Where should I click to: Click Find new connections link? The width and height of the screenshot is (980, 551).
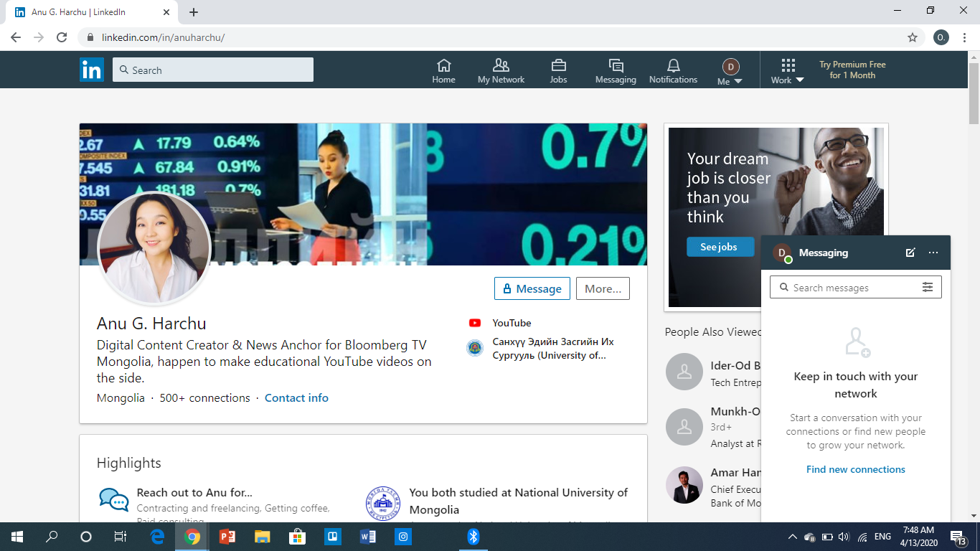click(x=855, y=469)
